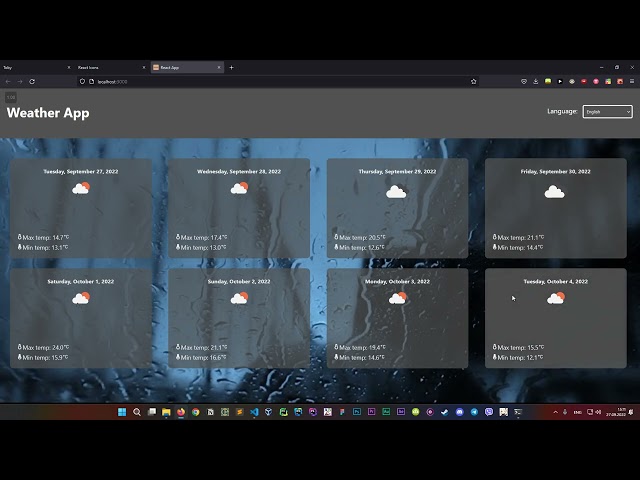Open Visual Studio Code from taskbar

click(x=254, y=412)
